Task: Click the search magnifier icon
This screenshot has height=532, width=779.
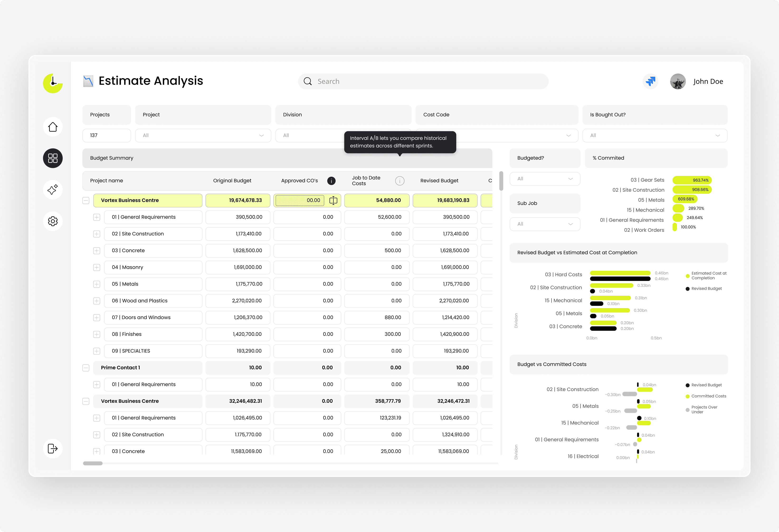Action: click(307, 81)
